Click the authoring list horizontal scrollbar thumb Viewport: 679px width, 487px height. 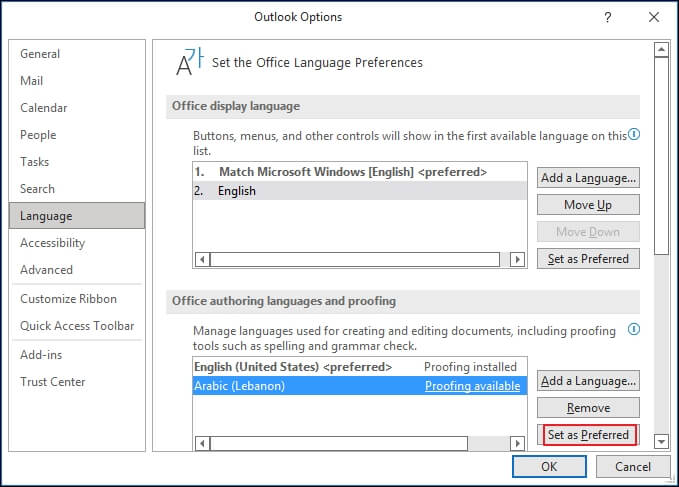point(339,444)
